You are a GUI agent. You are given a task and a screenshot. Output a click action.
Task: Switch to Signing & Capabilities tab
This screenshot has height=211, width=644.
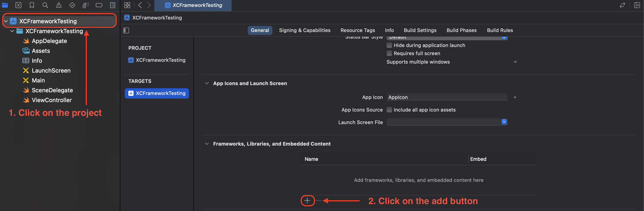coord(305,30)
